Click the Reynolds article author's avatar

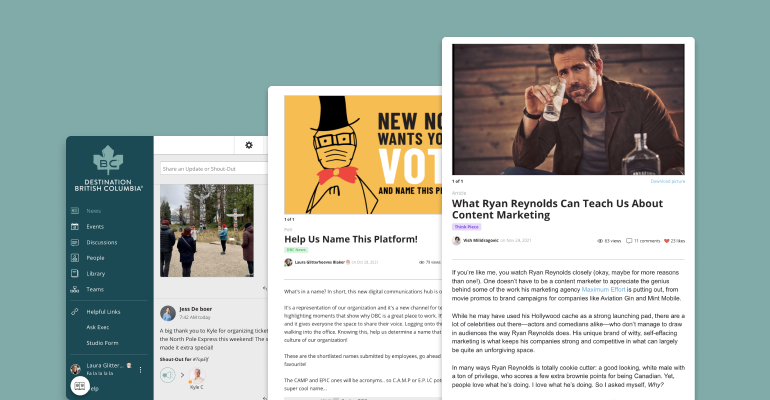[456, 240]
